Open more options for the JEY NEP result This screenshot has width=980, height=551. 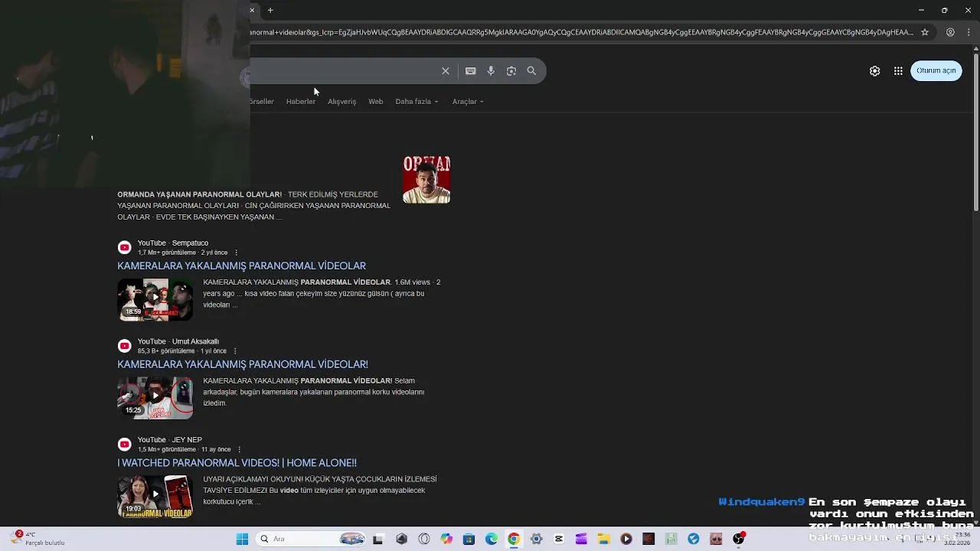pos(240,450)
